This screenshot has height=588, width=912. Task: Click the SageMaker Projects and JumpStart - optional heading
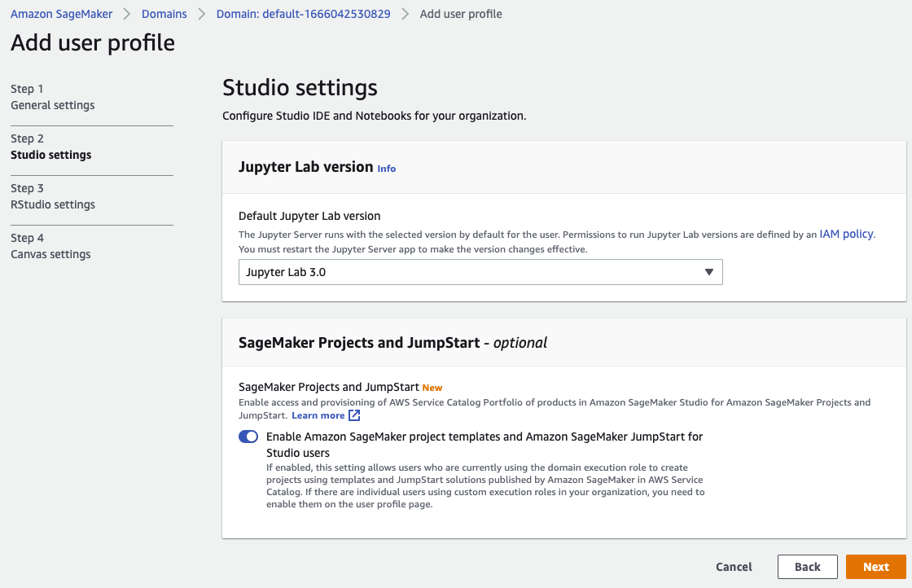coord(392,343)
